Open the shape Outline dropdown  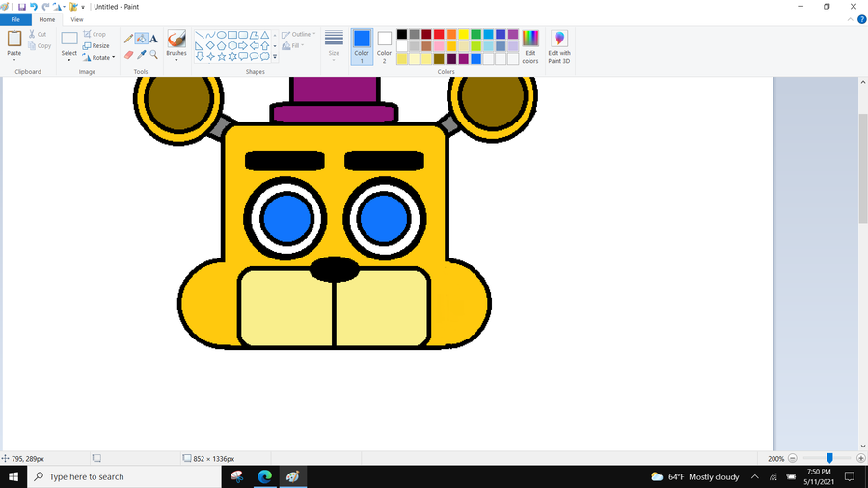(x=298, y=35)
